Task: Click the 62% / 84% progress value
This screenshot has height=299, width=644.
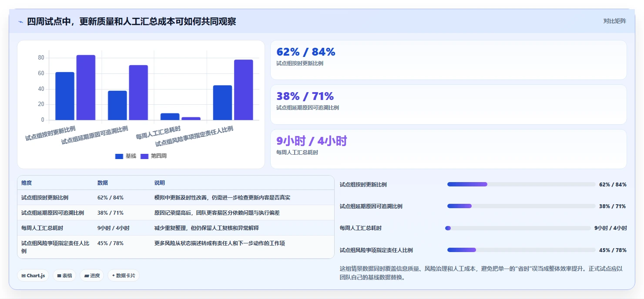Action: tap(613, 184)
